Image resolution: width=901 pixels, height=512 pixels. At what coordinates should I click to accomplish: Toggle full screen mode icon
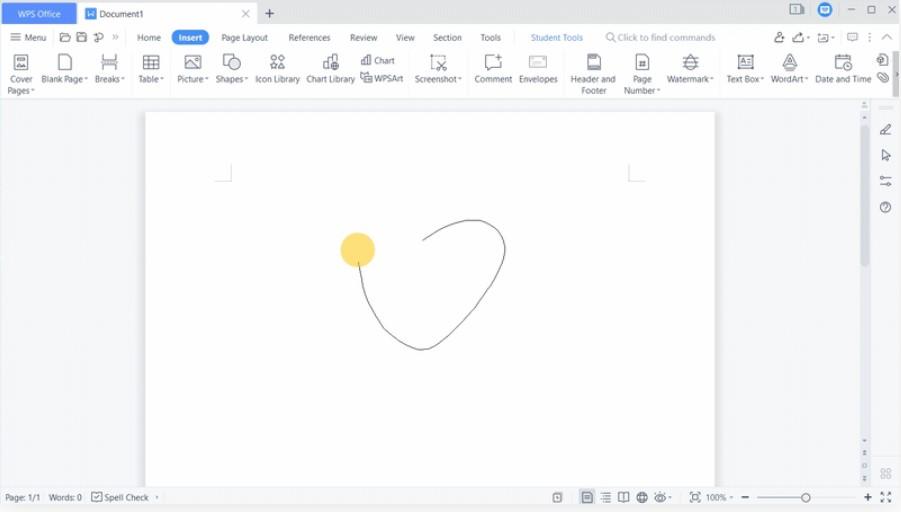pyautogui.click(x=885, y=497)
